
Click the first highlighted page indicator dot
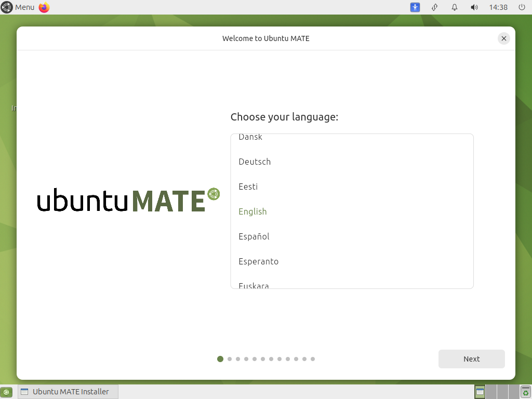pyautogui.click(x=220, y=359)
